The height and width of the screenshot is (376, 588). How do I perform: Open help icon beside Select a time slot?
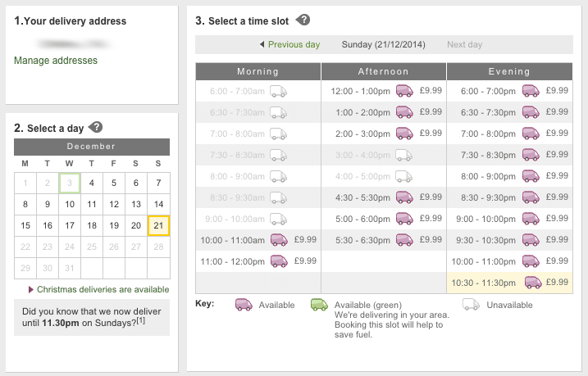[x=303, y=20]
